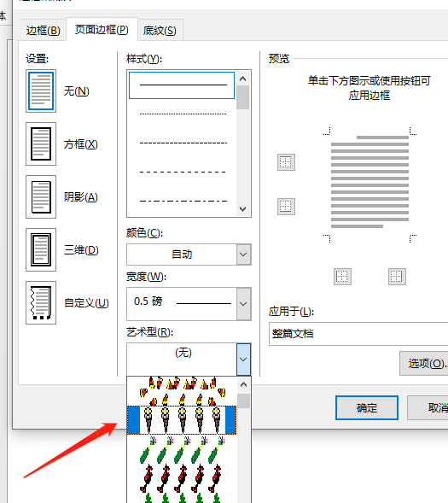Click the 整篇文档 apply-to value
448x503 pixels.
tap(293, 334)
